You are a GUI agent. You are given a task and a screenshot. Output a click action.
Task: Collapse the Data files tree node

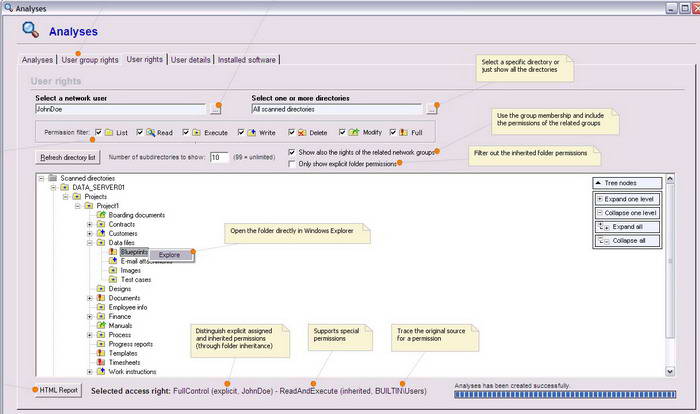(89, 243)
